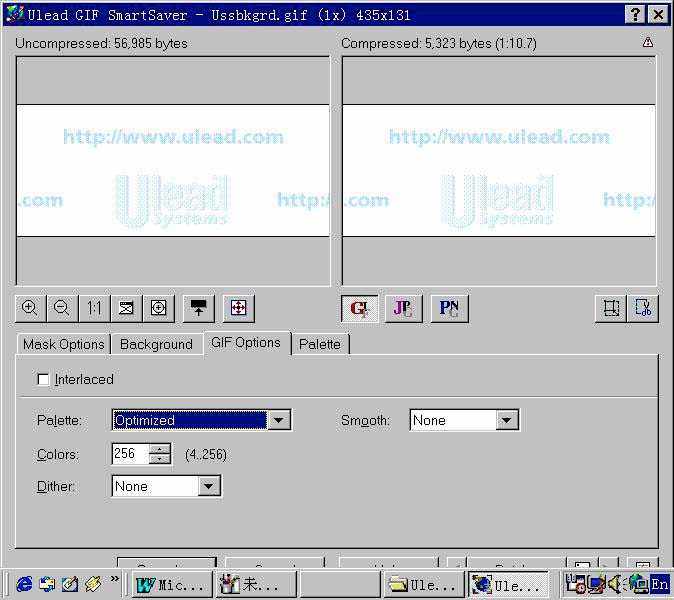The height and width of the screenshot is (600, 674).
Task: Click inside the Colors value field
Action: pos(129,454)
